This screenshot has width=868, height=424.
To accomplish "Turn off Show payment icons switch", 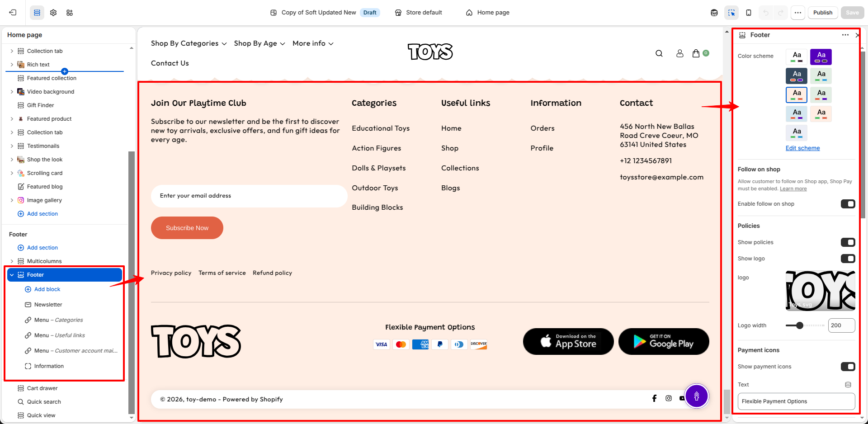I will tap(848, 367).
